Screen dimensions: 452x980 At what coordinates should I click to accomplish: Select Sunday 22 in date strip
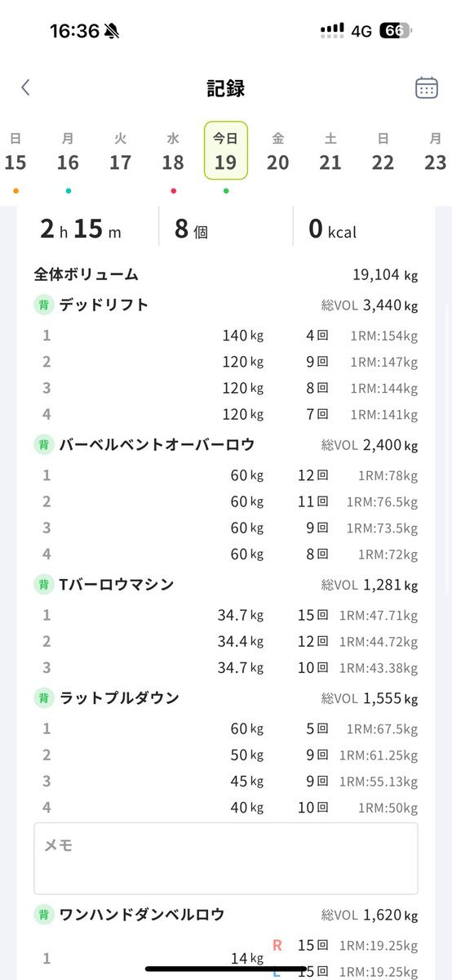click(x=383, y=155)
